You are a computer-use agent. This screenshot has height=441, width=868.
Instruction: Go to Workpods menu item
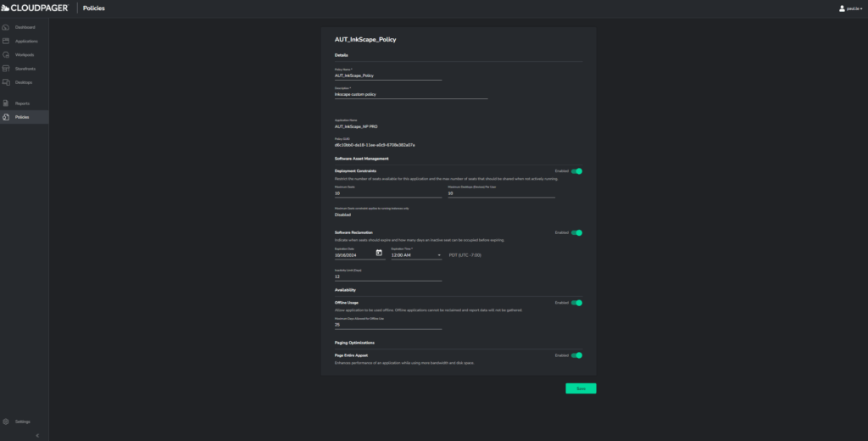(25, 55)
